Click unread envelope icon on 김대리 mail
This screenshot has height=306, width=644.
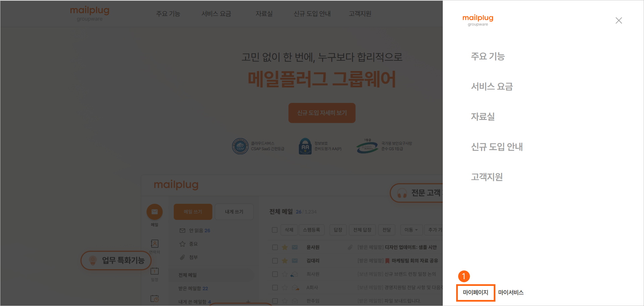[295, 261]
